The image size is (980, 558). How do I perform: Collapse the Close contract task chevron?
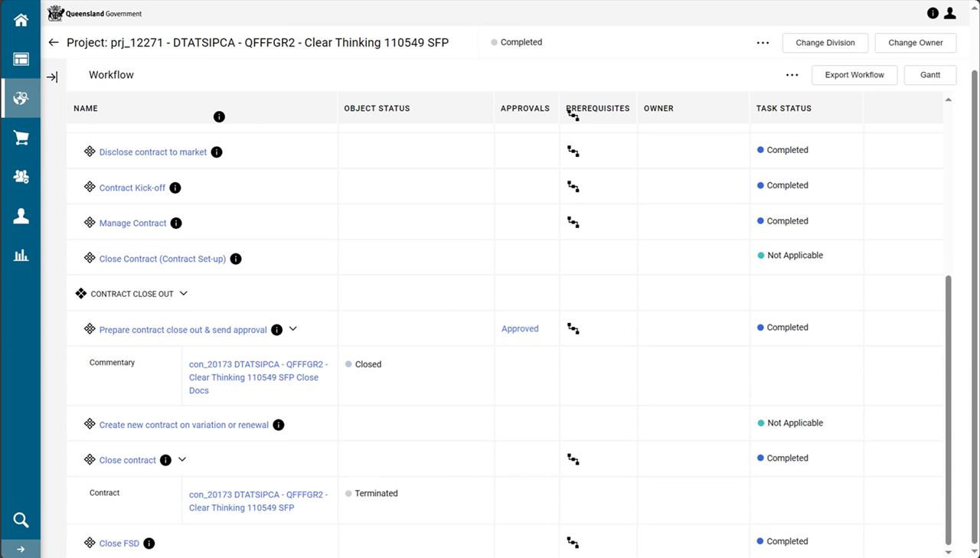click(x=182, y=459)
